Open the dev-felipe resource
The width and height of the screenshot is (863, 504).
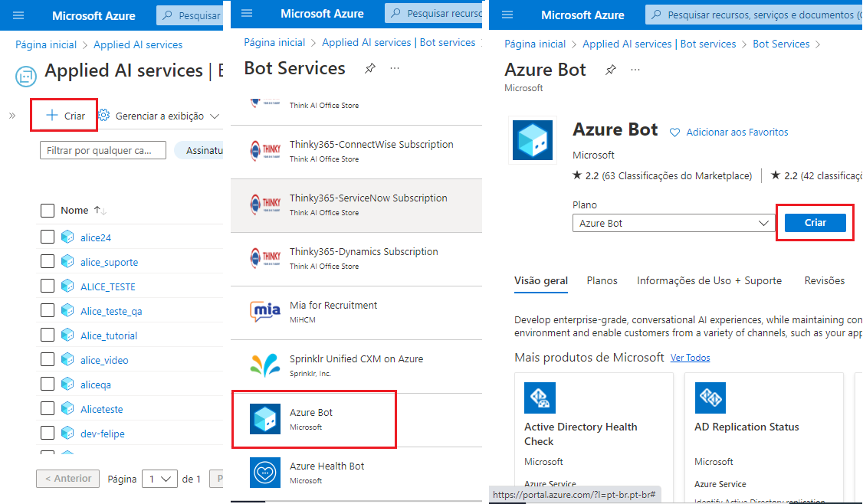pyautogui.click(x=103, y=434)
